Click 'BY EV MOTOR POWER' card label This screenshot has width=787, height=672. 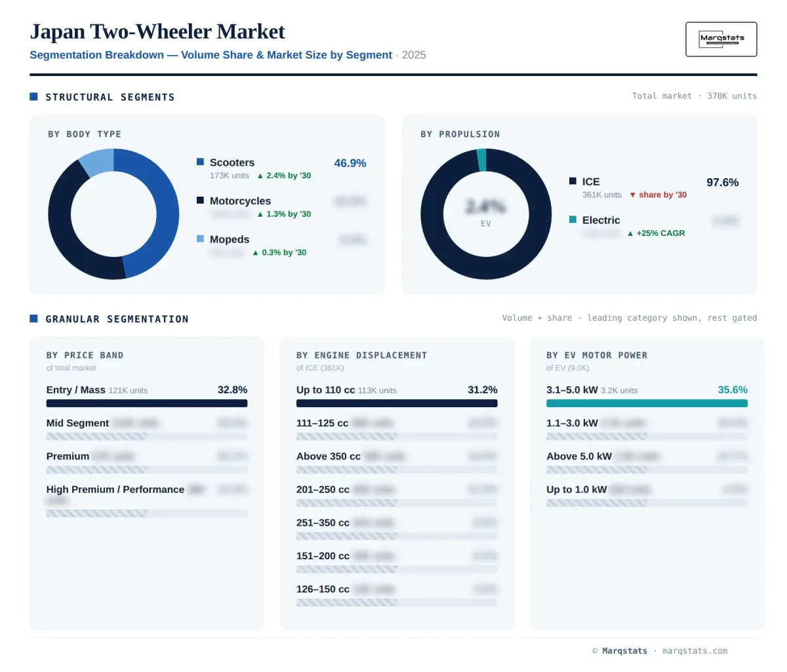point(597,355)
